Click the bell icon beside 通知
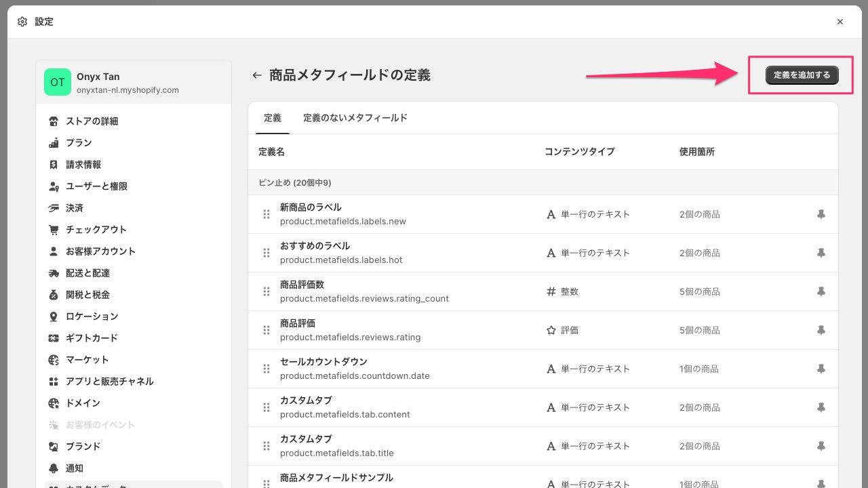Image resolution: width=868 pixels, height=488 pixels. click(54, 468)
